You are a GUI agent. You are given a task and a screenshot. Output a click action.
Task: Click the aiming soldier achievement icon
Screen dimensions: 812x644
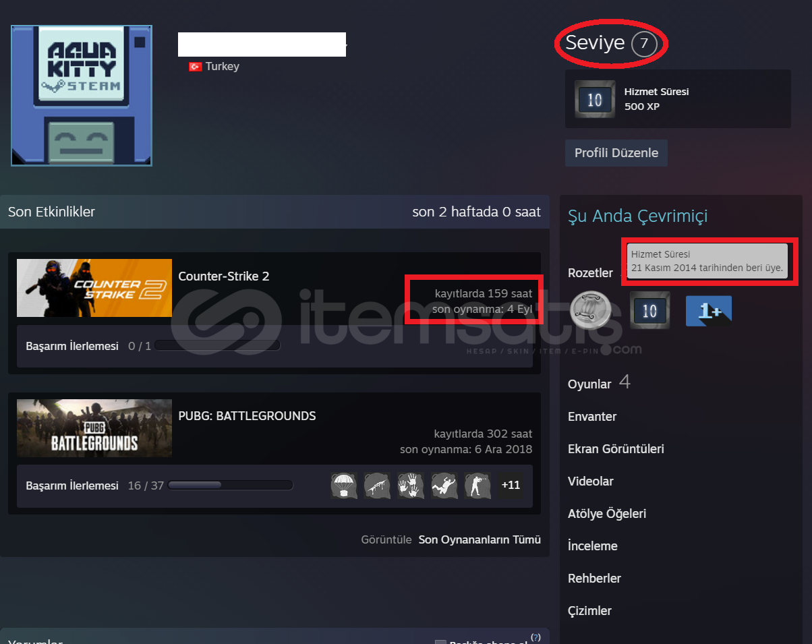(x=477, y=486)
